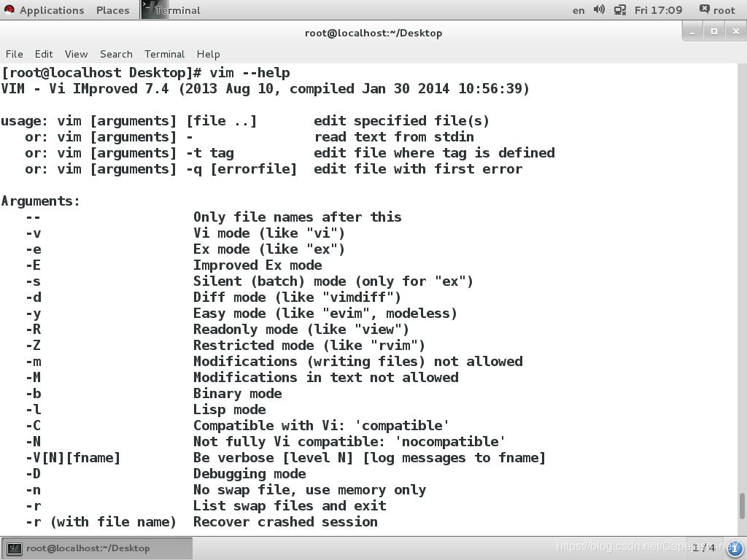Click 'Binary mode' line

click(x=237, y=393)
